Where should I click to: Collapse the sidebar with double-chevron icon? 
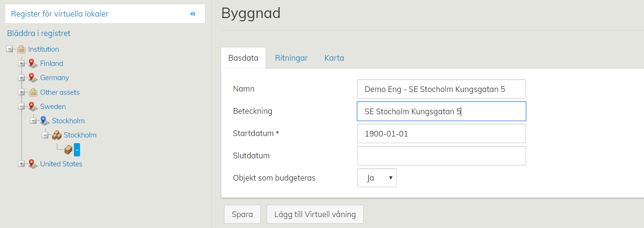pos(193,14)
